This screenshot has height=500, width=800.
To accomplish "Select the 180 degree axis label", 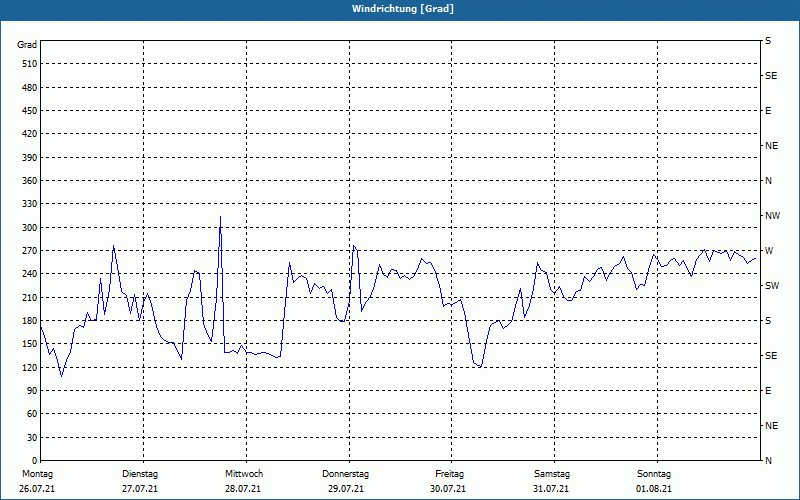I will coord(30,320).
